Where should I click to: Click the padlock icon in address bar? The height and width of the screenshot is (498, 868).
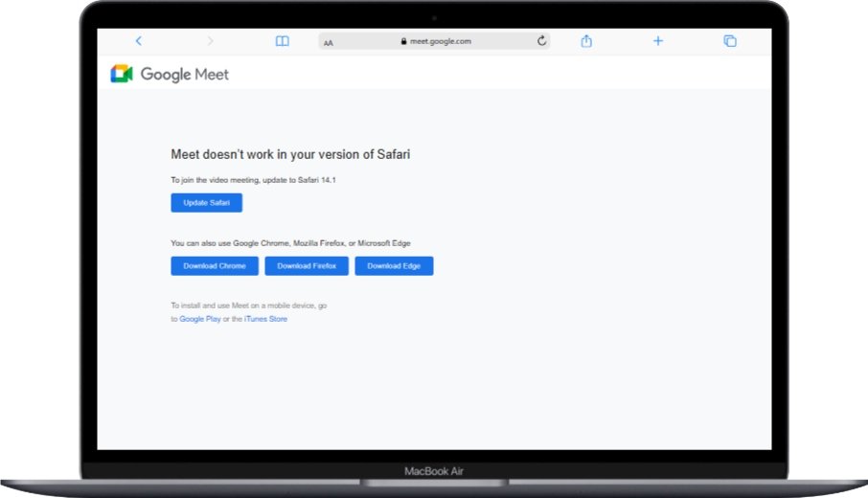403,41
